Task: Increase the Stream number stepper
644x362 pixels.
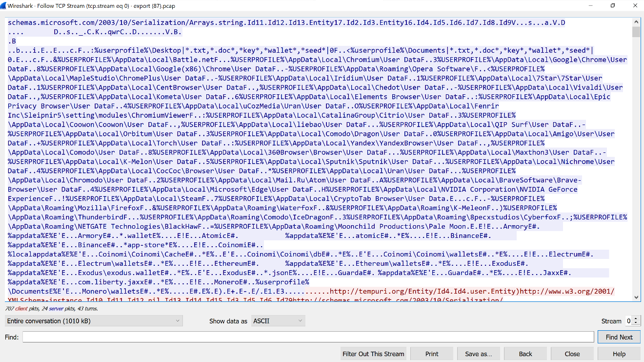Action: [637, 319]
